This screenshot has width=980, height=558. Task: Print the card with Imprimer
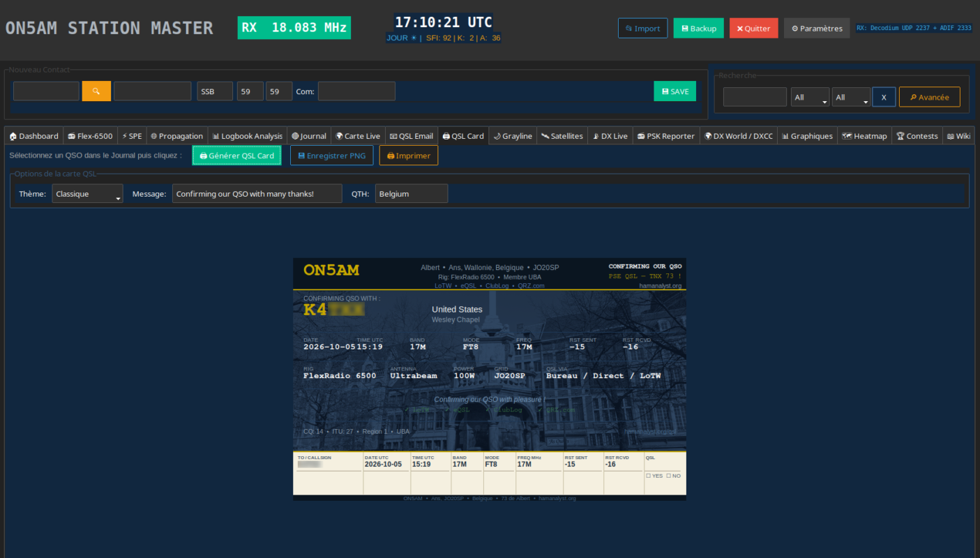(409, 156)
